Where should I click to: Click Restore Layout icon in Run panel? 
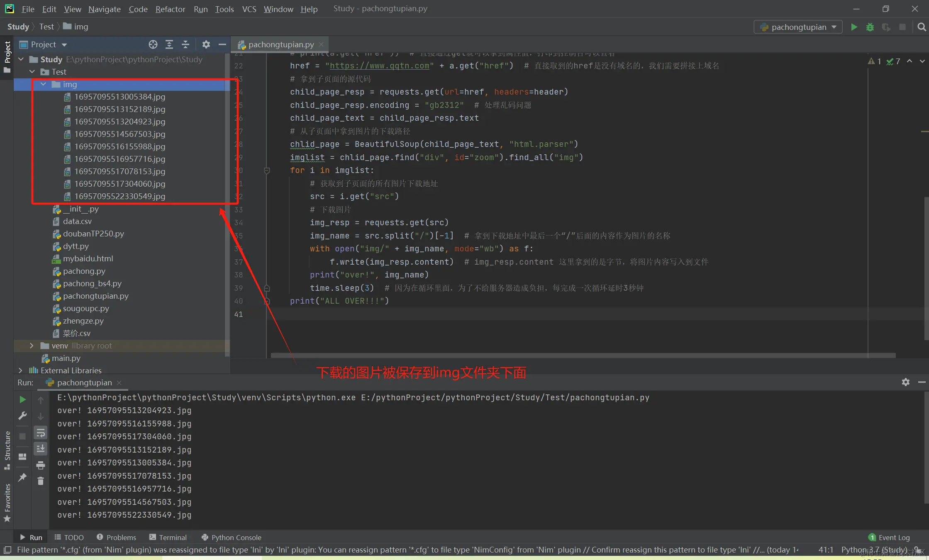[x=23, y=457]
